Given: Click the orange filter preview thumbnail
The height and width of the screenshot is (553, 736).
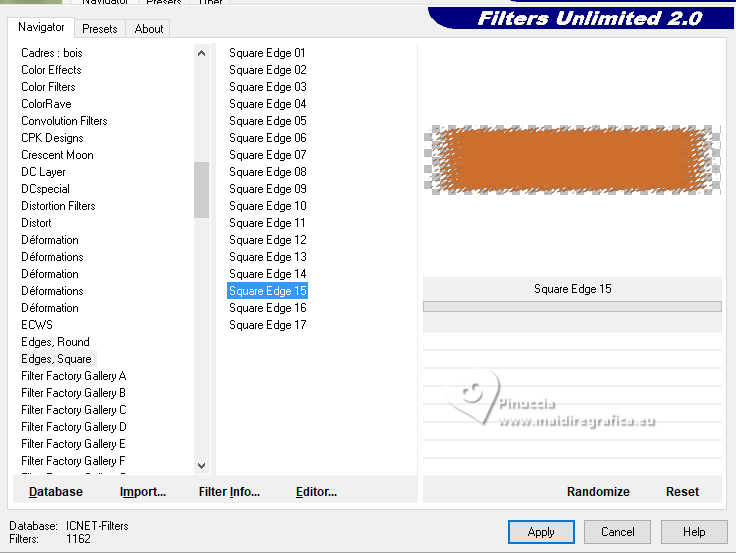Looking at the screenshot, I should pos(572,160).
